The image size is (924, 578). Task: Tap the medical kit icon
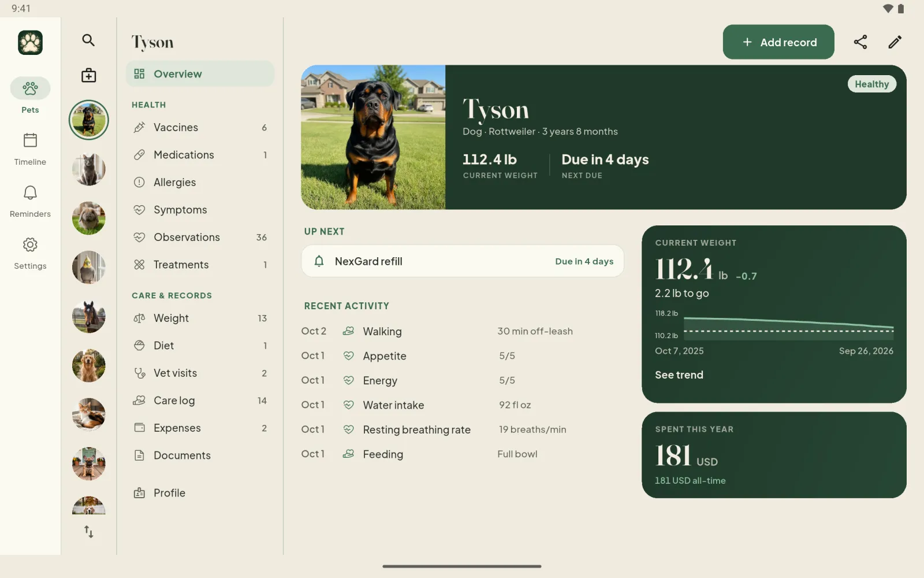click(x=88, y=75)
